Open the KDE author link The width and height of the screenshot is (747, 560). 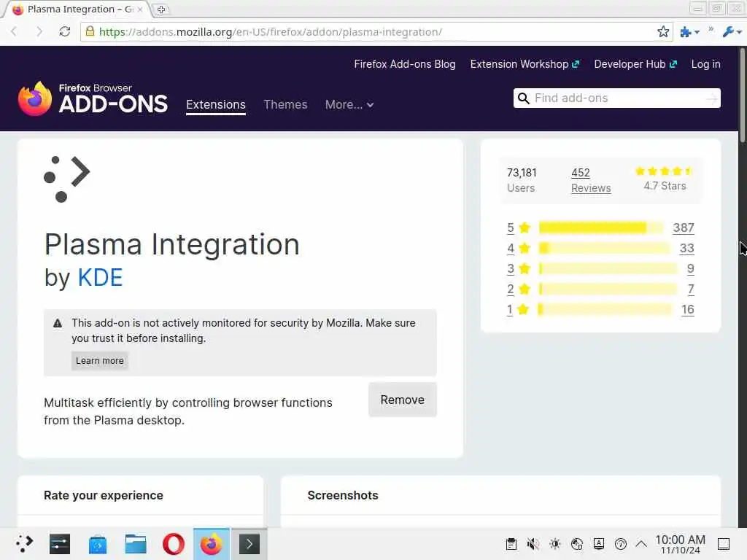[x=100, y=278]
